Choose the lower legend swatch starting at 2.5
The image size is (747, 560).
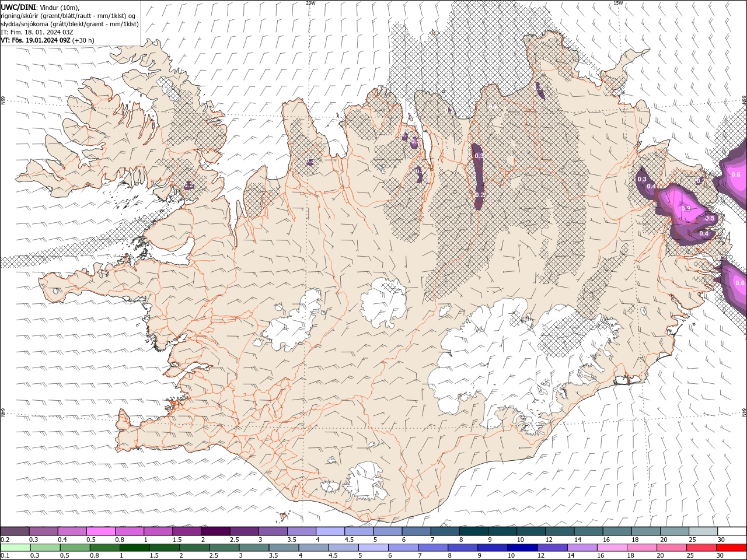click(224, 547)
